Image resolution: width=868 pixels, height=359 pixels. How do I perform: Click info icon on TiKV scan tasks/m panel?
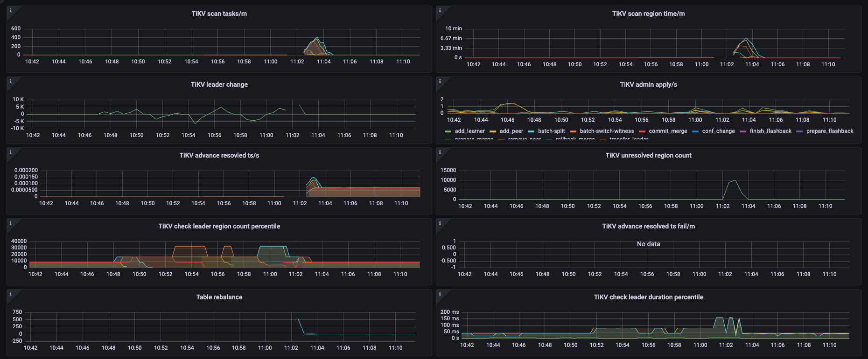[10, 10]
